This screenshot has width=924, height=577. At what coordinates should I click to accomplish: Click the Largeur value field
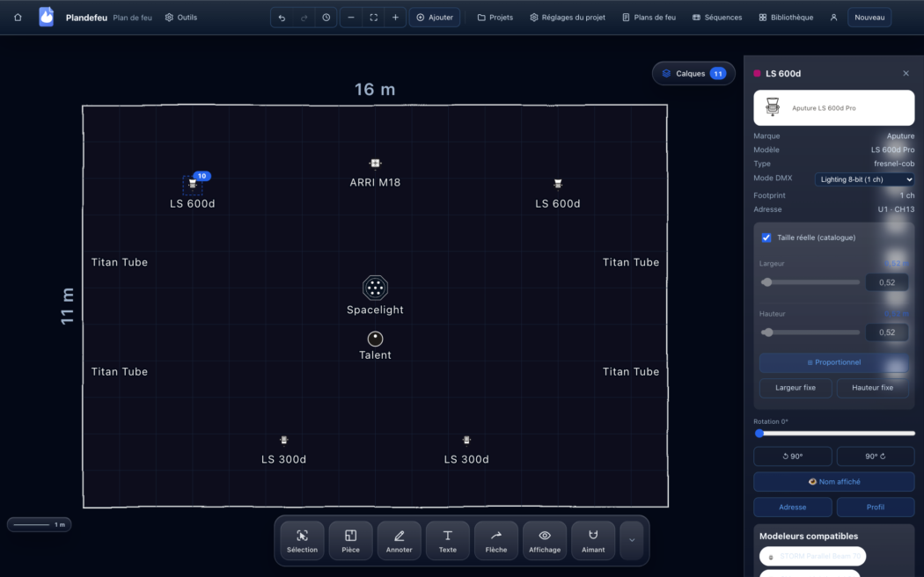[x=887, y=282]
